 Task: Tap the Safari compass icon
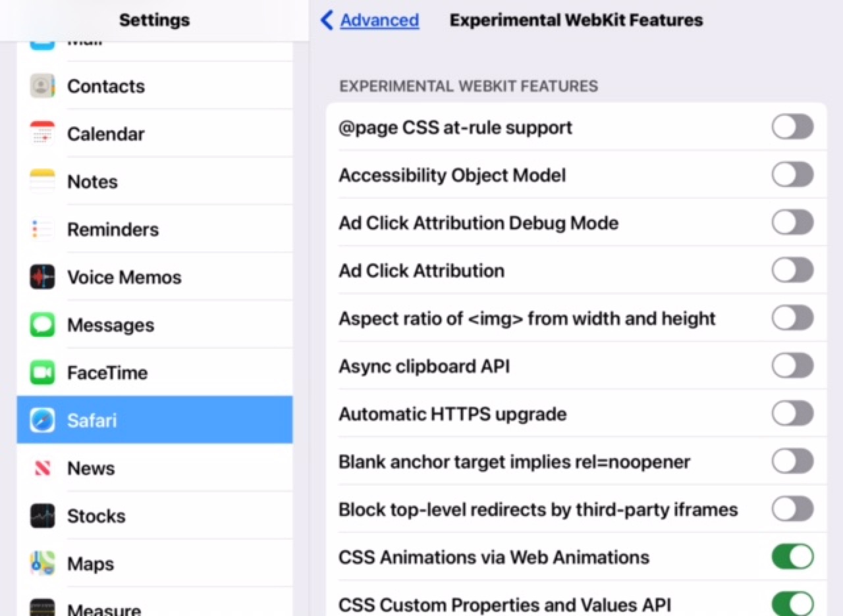click(x=42, y=420)
